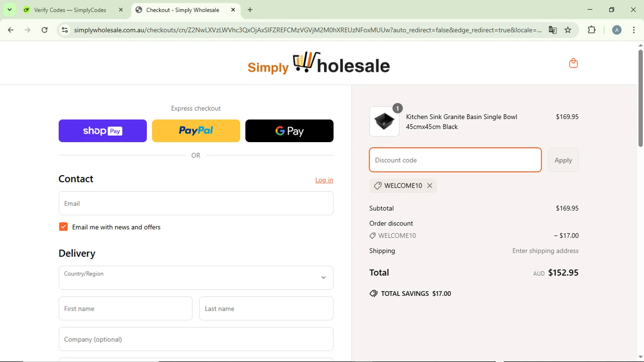Go forward to the next page
The width and height of the screenshot is (644, 362).
pos(27,30)
